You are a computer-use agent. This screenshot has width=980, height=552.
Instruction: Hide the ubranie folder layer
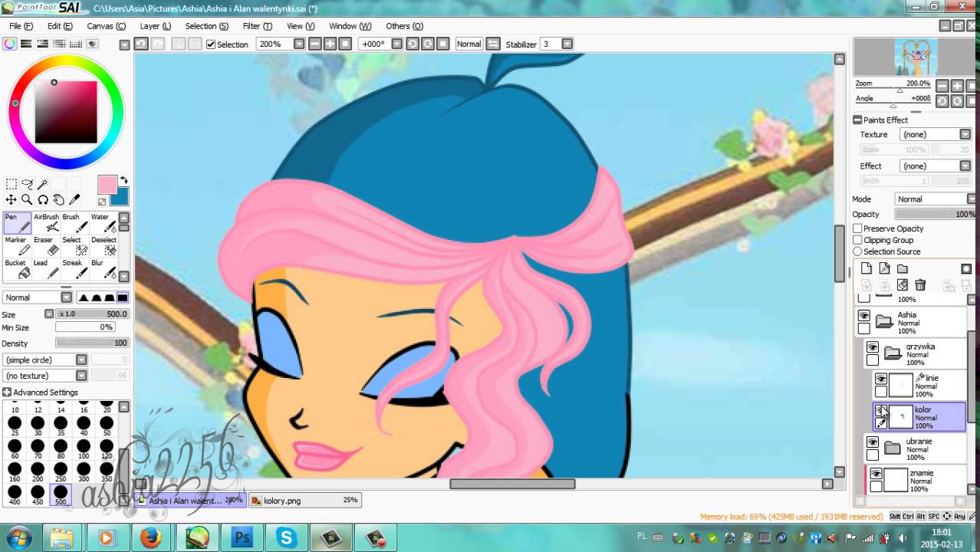tap(873, 442)
